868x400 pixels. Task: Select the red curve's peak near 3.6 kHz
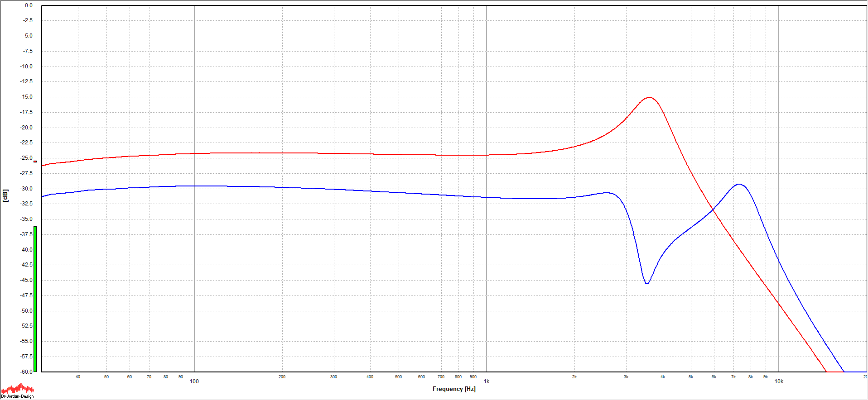click(x=649, y=97)
